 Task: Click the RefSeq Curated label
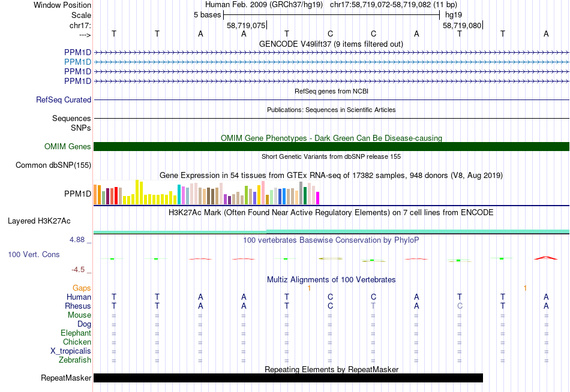[64, 99]
